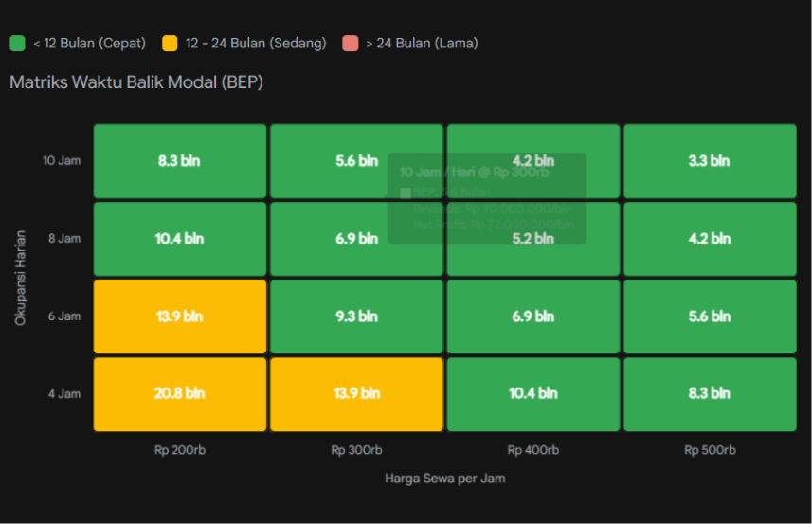The height and width of the screenshot is (524, 812).
Task: Click the 9.3 bln heatmap cell
Action: (356, 316)
